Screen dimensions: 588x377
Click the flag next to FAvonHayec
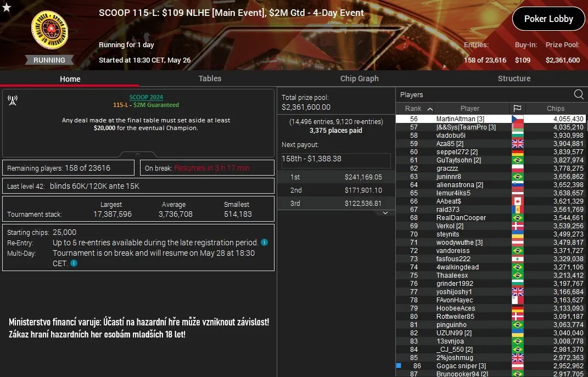click(518, 300)
